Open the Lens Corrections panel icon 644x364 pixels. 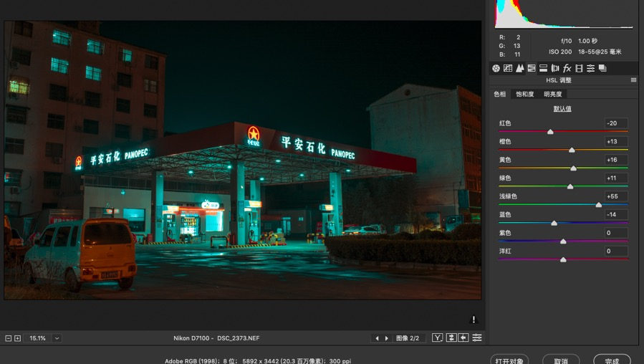(555, 68)
